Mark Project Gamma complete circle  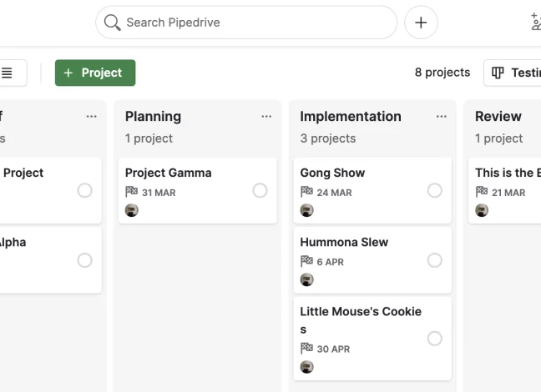click(x=260, y=190)
